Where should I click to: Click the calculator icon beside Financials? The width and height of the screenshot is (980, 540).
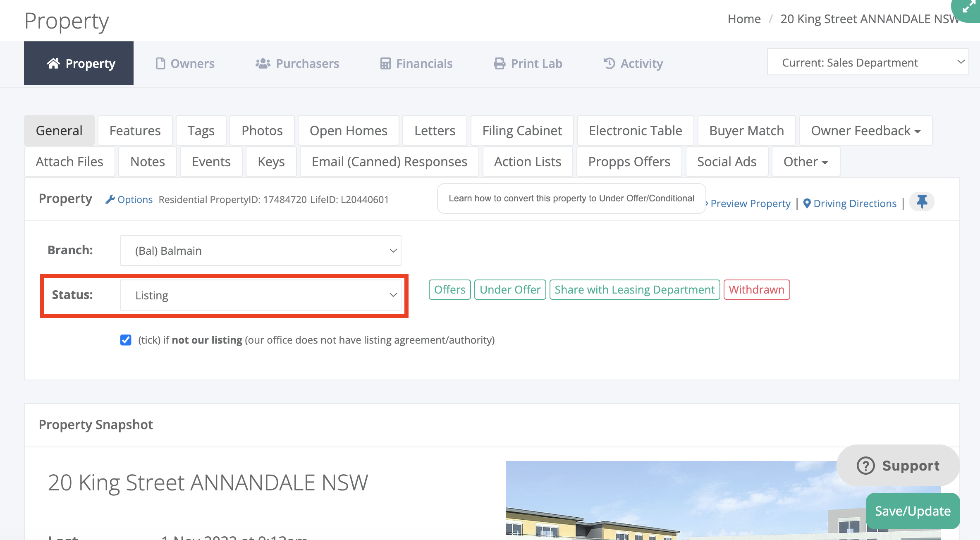(385, 63)
